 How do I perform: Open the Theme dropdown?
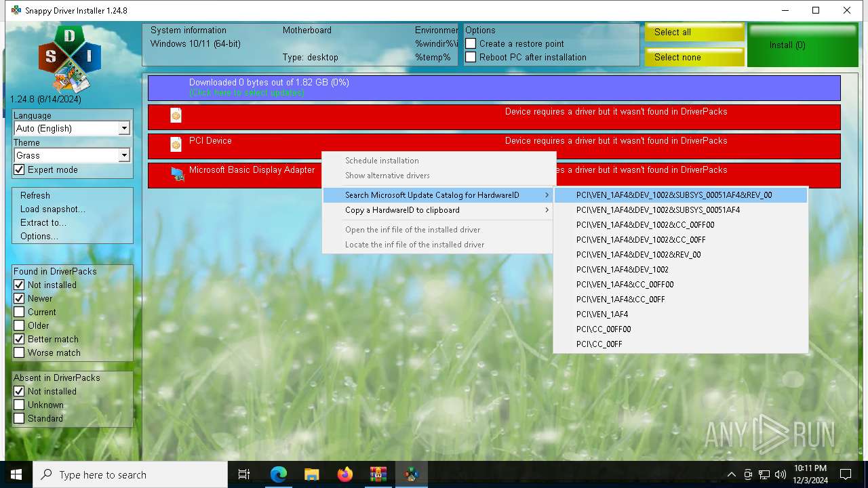[x=72, y=155]
